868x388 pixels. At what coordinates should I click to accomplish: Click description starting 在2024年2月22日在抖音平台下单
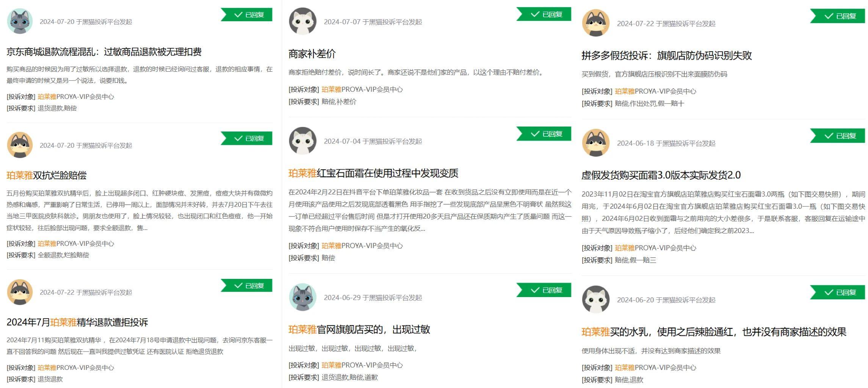[x=430, y=210]
